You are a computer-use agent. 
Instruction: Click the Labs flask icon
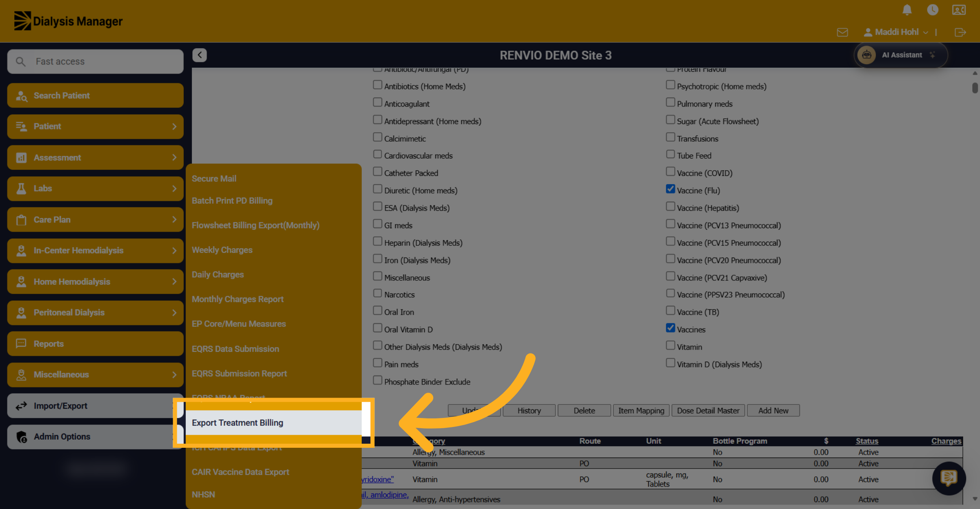click(x=21, y=189)
